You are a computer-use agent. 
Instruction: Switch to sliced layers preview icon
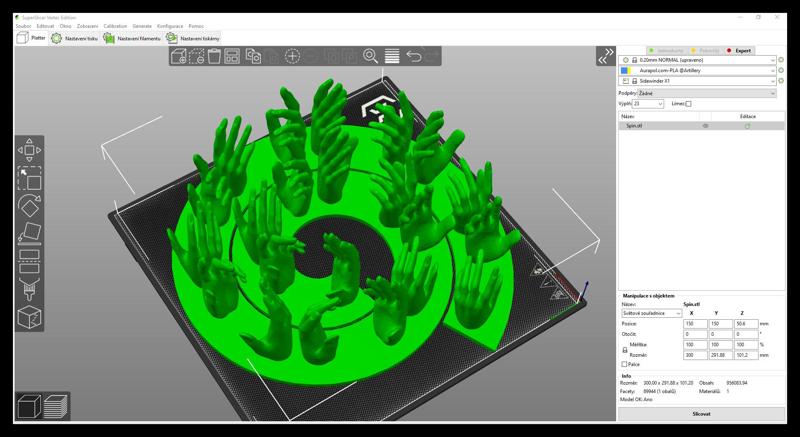[55, 406]
